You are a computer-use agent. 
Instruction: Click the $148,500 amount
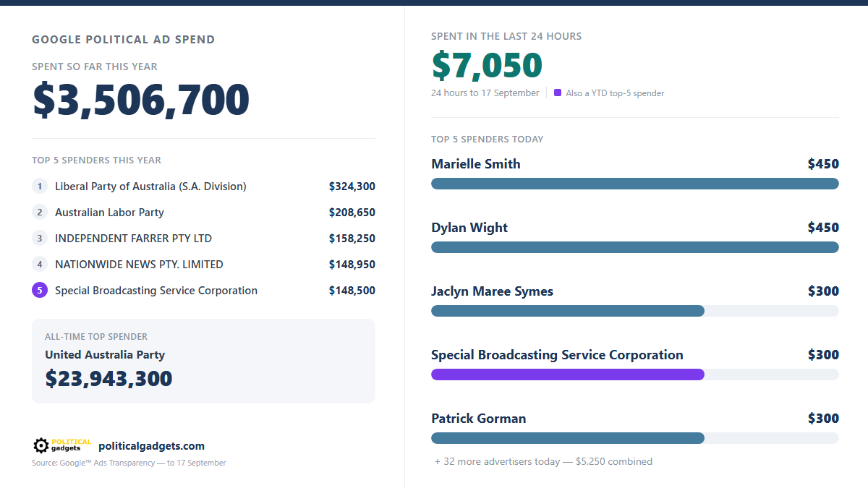[352, 291]
